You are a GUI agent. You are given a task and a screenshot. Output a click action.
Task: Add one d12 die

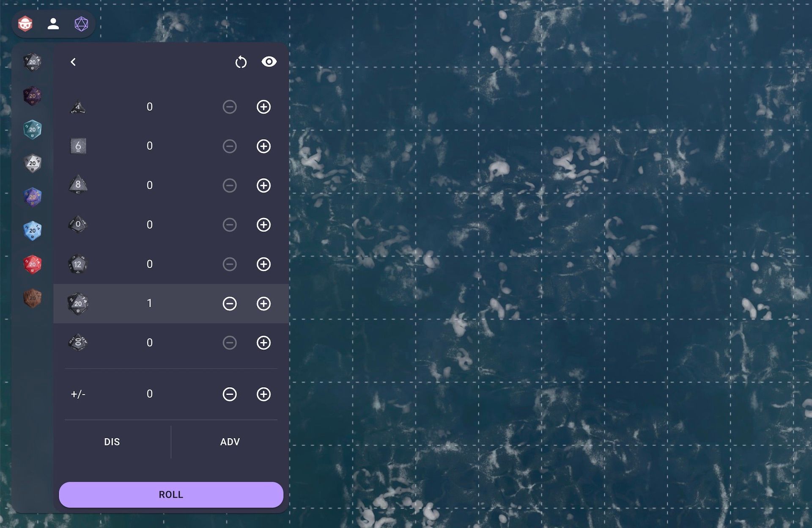[x=263, y=264]
